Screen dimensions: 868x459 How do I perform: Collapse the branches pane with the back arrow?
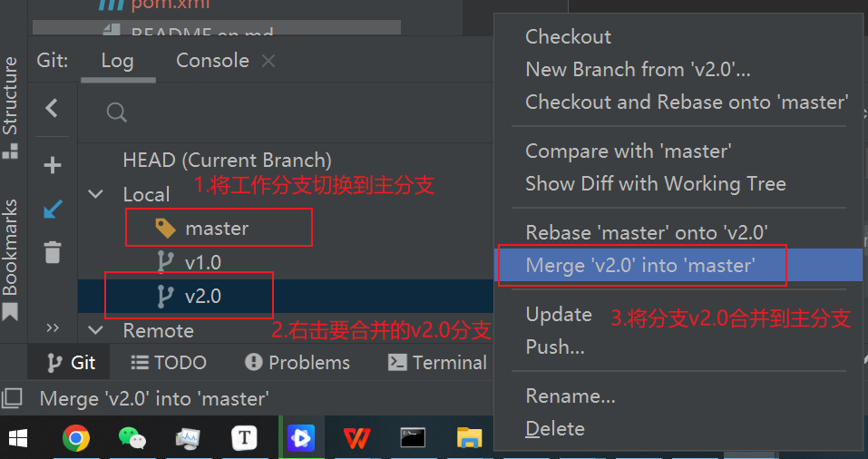52,108
